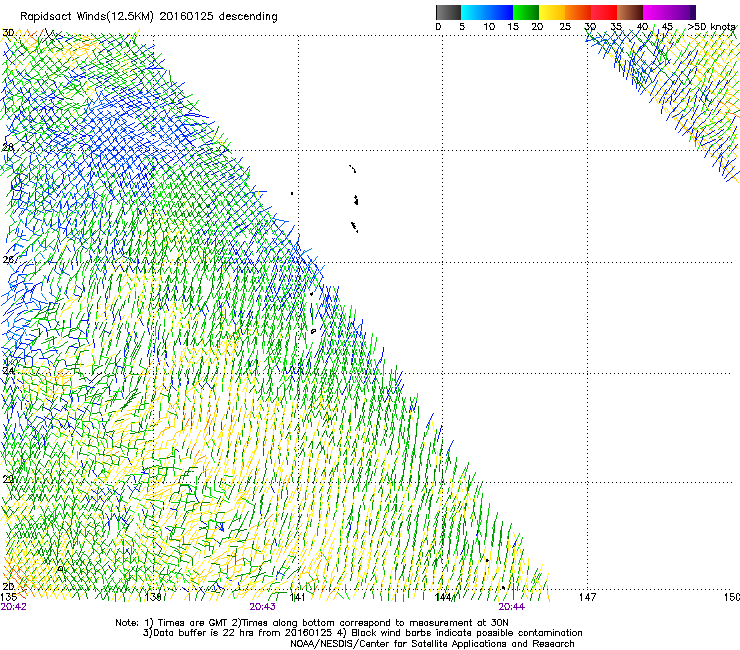Click 'NOAA/NESDIS/Center for Satellite Applications and Research' credit

click(x=432, y=644)
